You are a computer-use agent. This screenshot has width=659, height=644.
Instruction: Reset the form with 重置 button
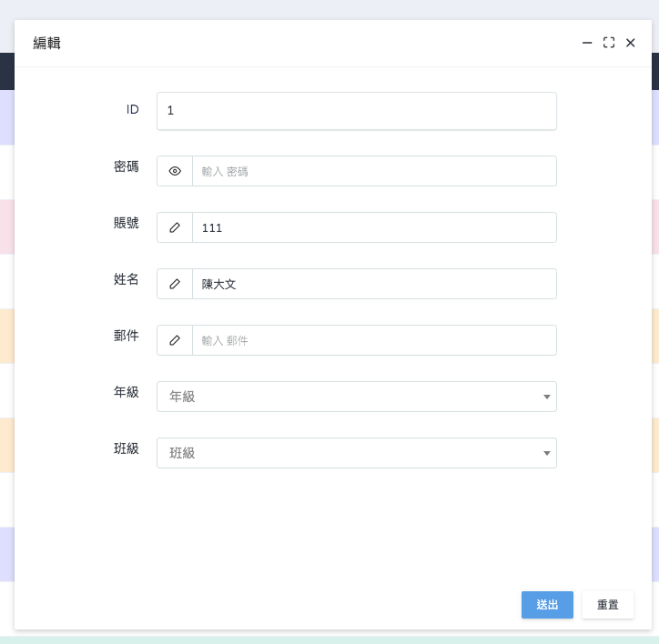point(607,605)
